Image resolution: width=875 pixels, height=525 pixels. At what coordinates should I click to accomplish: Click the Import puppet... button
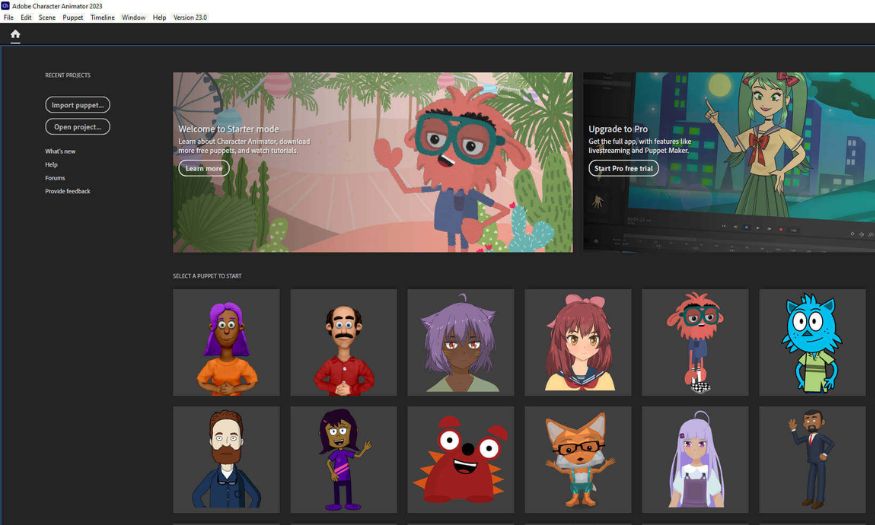(78, 105)
